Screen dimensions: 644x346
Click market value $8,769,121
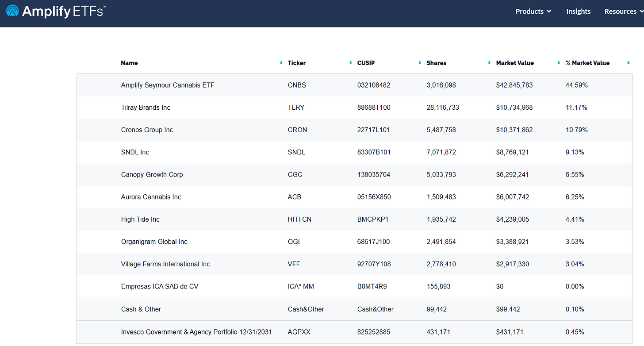click(x=512, y=152)
